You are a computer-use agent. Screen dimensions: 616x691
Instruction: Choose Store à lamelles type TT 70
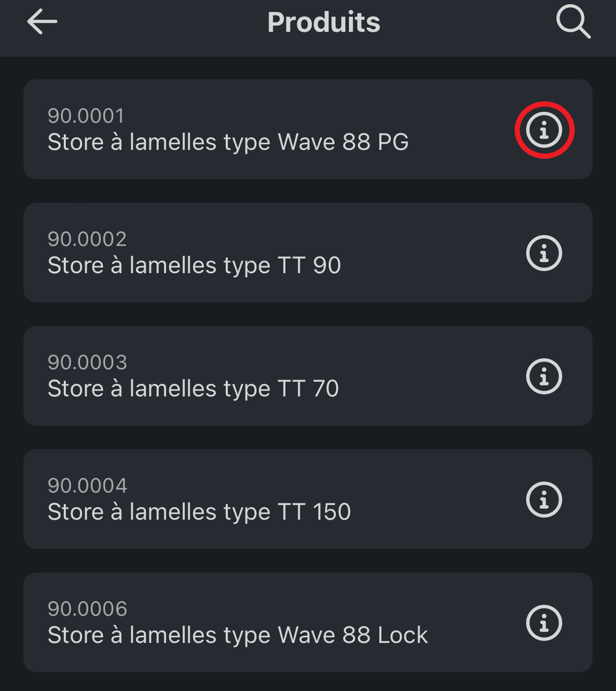click(193, 389)
